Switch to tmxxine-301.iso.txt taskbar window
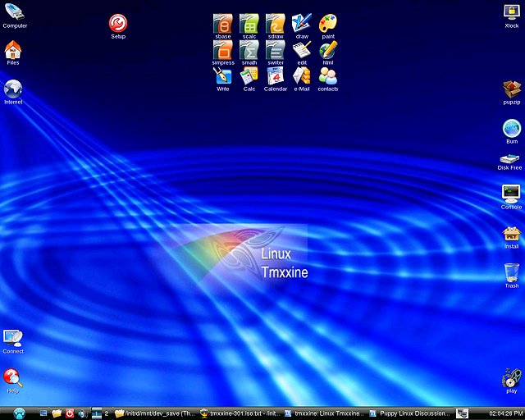525x420 pixels. [240, 413]
